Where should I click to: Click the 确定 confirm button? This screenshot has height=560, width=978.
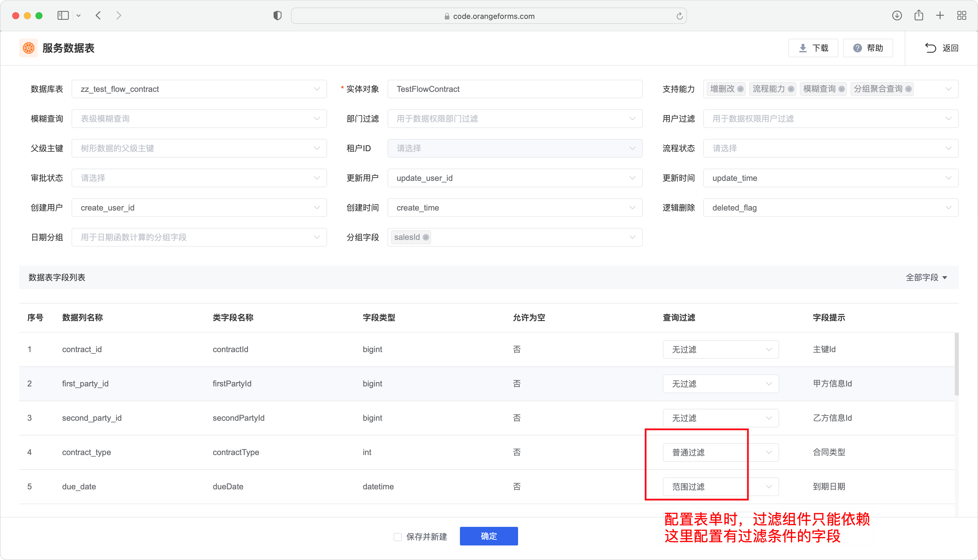pos(488,536)
